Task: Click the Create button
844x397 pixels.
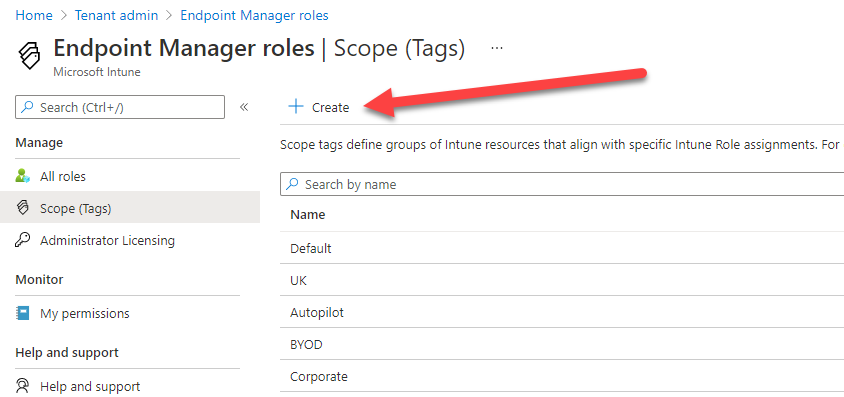Action: [x=319, y=107]
